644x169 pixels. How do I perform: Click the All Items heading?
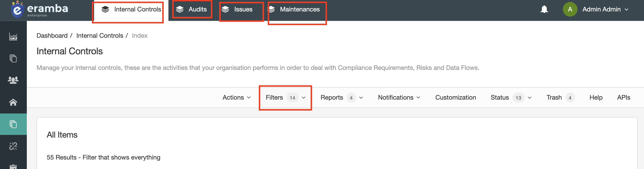(62, 135)
